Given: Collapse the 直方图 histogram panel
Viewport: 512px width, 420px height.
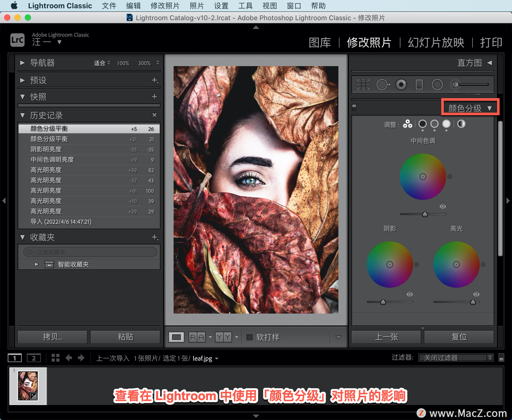Looking at the screenshot, I should (x=490, y=63).
